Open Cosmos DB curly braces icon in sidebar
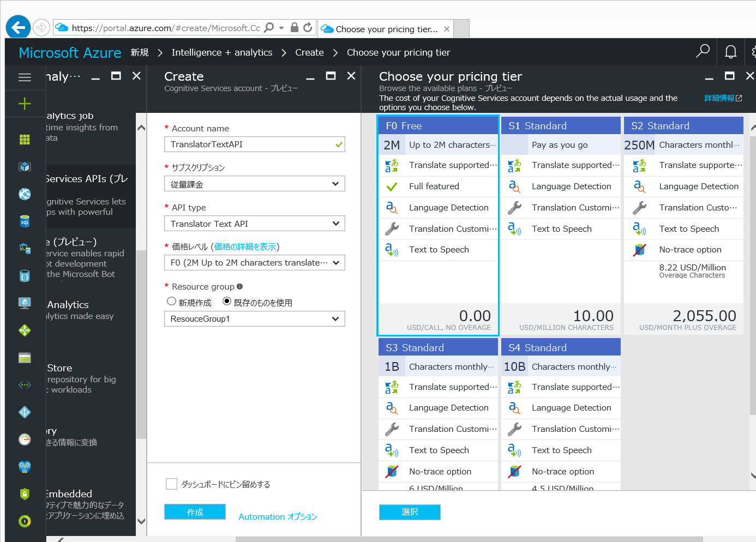Viewport: 756px width, 542px height. pyautogui.click(x=25, y=276)
